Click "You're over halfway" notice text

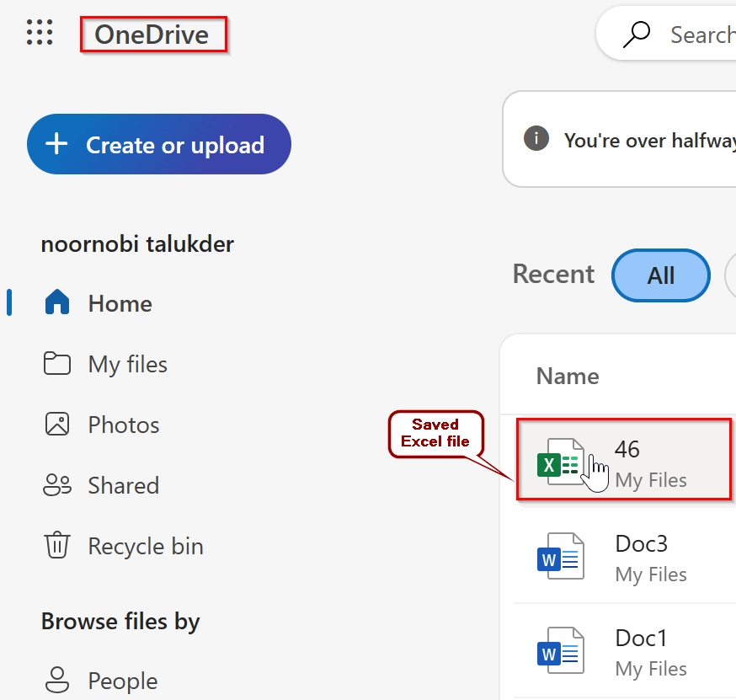tap(649, 141)
